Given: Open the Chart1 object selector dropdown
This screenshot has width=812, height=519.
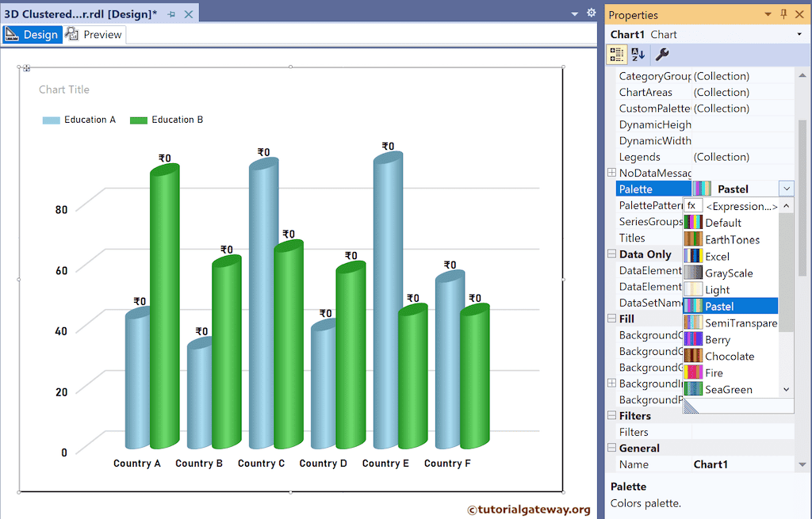Looking at the screenshot, I should [799, 34].
